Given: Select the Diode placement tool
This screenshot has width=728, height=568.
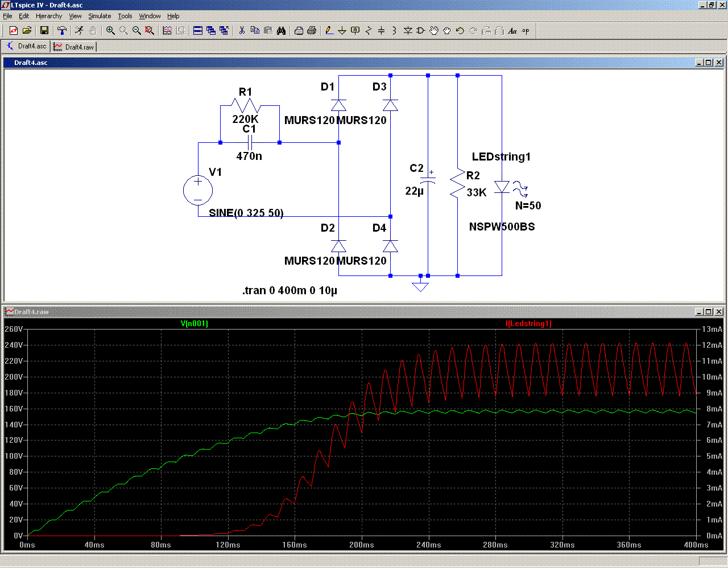Looking at the screenshot, I should (408, 31).
